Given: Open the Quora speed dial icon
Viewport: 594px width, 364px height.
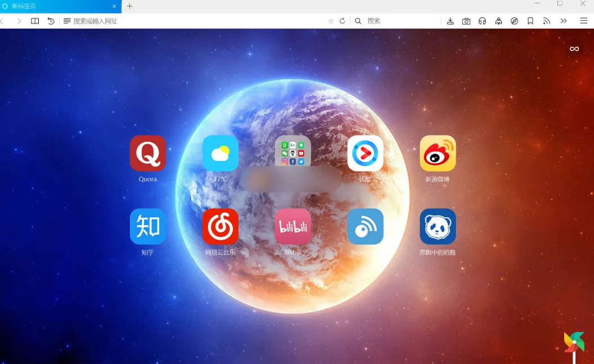Looking at the screenshot, I should [147, 152].
